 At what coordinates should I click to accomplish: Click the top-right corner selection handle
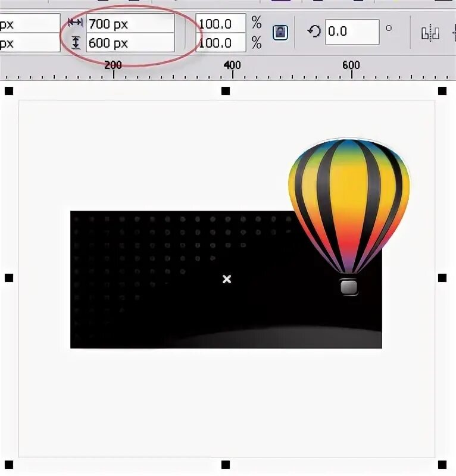pyautogui.click(x=442, y=91)
